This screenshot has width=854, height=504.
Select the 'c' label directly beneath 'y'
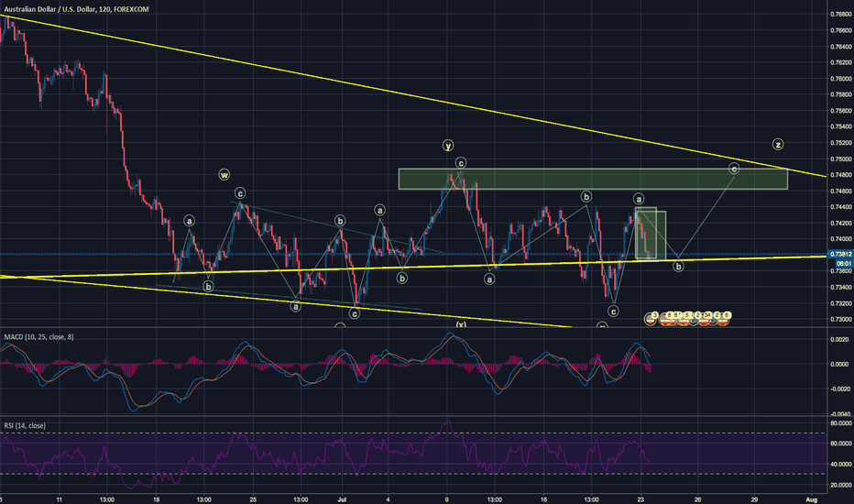click(x=461, y=163)
